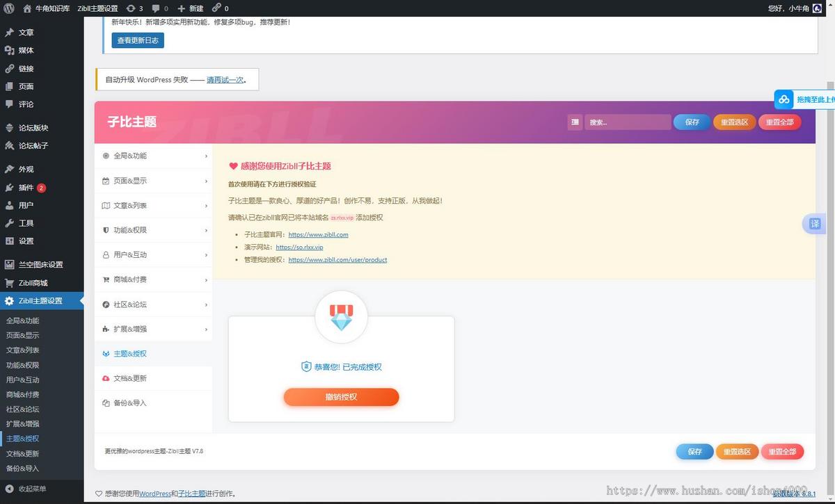Click the bottom 保存 button
Viewport: 835px width, 504px height.
tap(694, 452)
